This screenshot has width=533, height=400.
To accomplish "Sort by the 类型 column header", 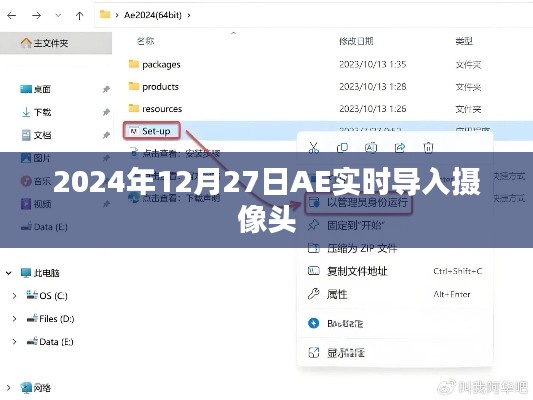I will click(464, 41).
